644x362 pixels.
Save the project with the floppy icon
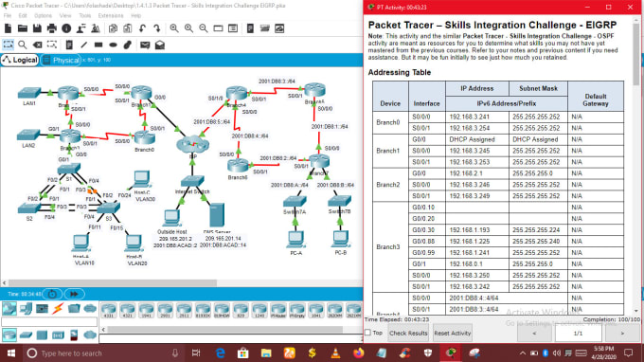coord(37,28)
